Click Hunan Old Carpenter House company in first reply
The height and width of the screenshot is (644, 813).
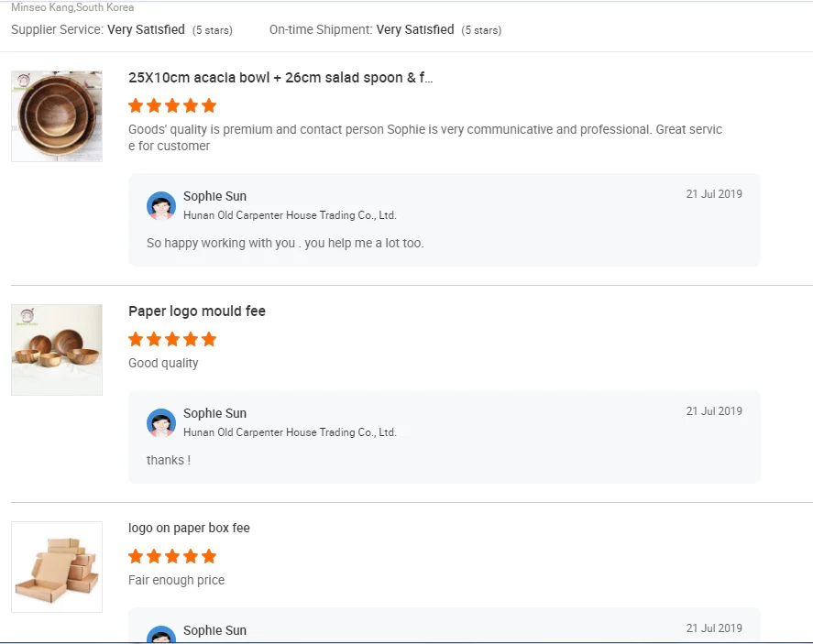290,215
